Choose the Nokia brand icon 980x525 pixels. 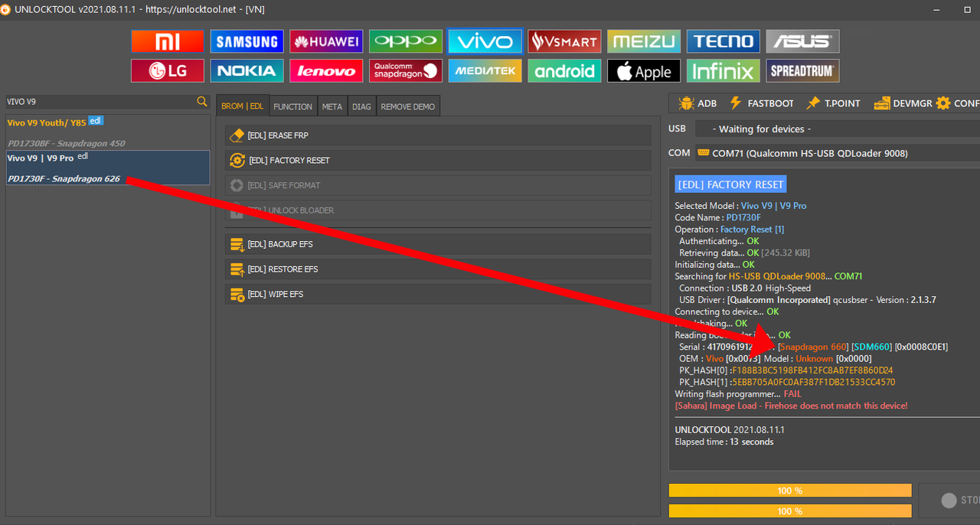[x=247, y=71]
